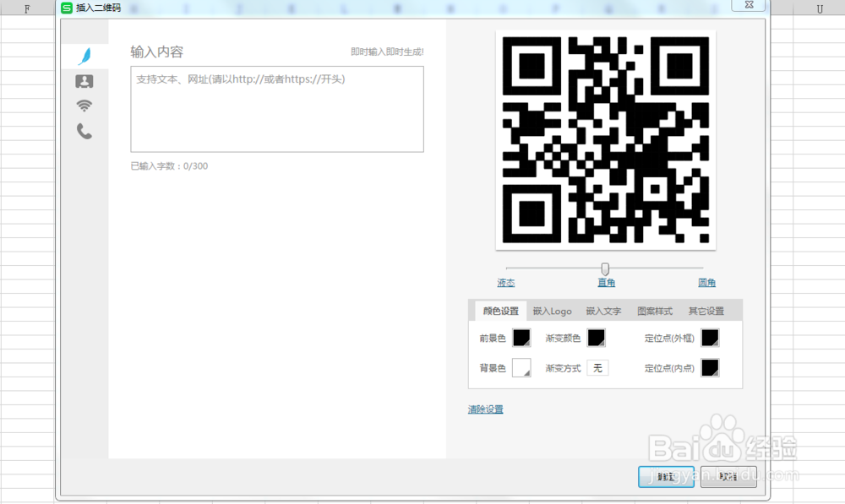
Task: Switch to the 图案样式 tab
Action: pos(655,311)
